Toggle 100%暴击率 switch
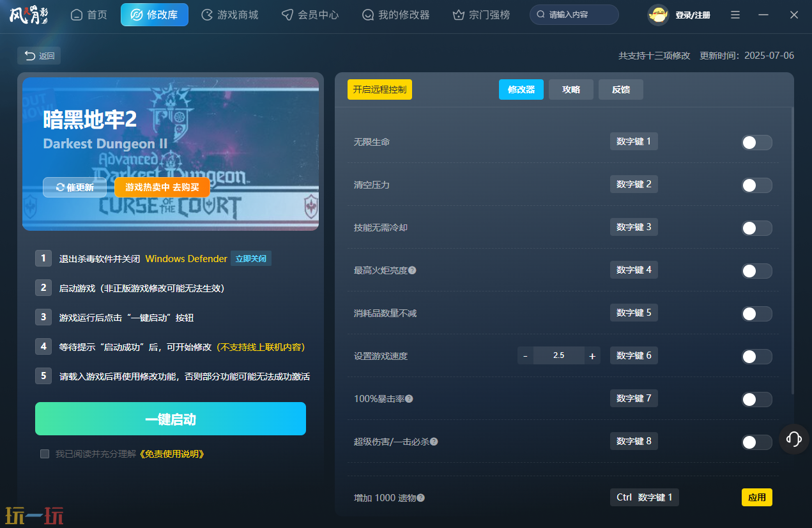The image size is (812, 528). (x=757, y=400)
